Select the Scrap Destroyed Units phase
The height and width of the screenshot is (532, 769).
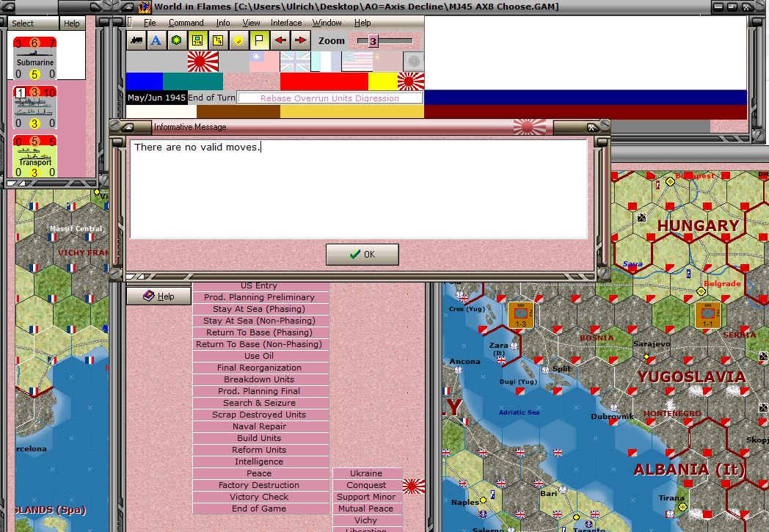tap(260, 415)
